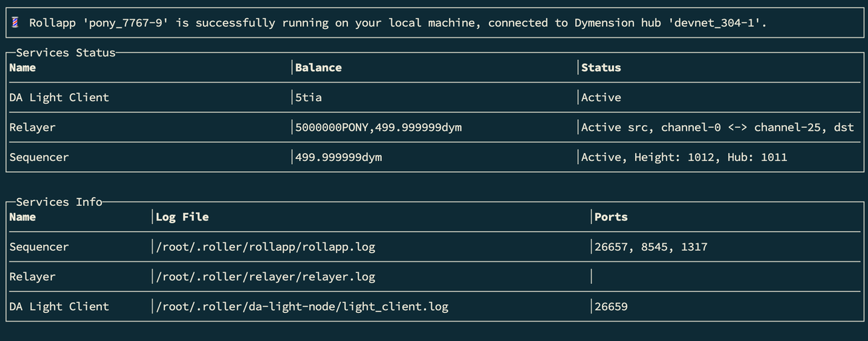Select 'DA Light Client' in Services Status
868x341 pixels.
coord(59,98)
